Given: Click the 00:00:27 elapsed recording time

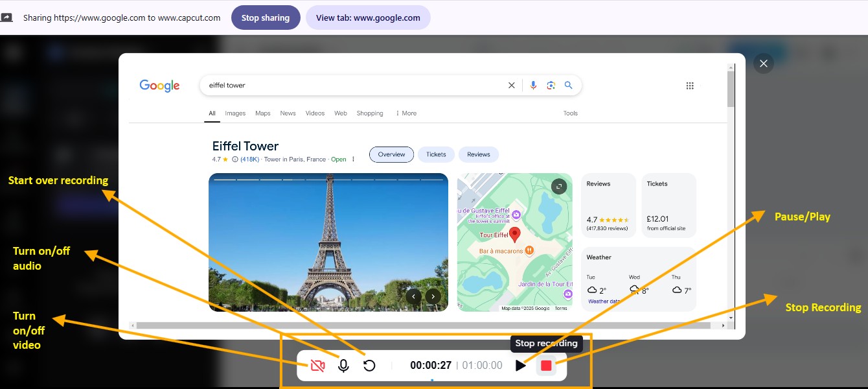Looking at the screenshot, I should [x=431, y=366].
